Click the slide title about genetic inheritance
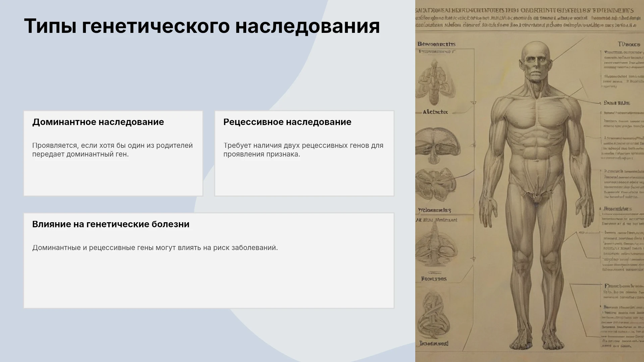644x362 pixels. (202, 26)
